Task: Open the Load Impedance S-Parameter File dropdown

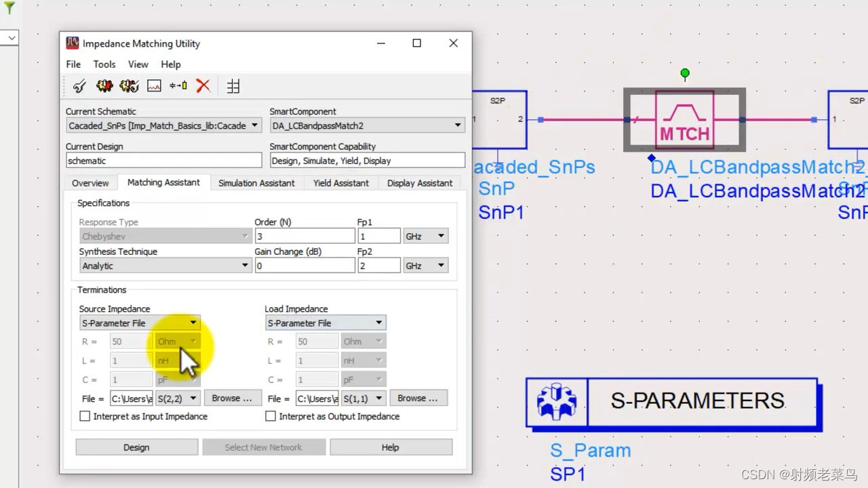Action: point(325,323)
